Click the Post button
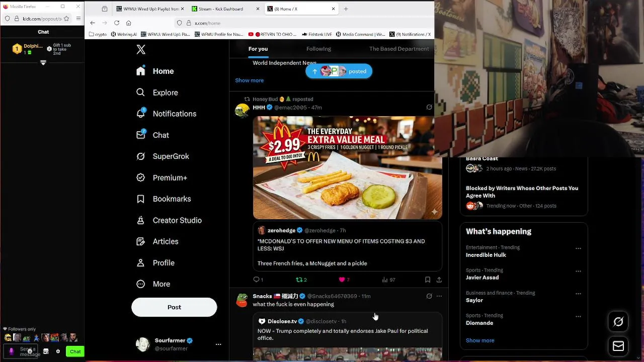The width and height of the screenshot is (644, 362). pos(174,307)
